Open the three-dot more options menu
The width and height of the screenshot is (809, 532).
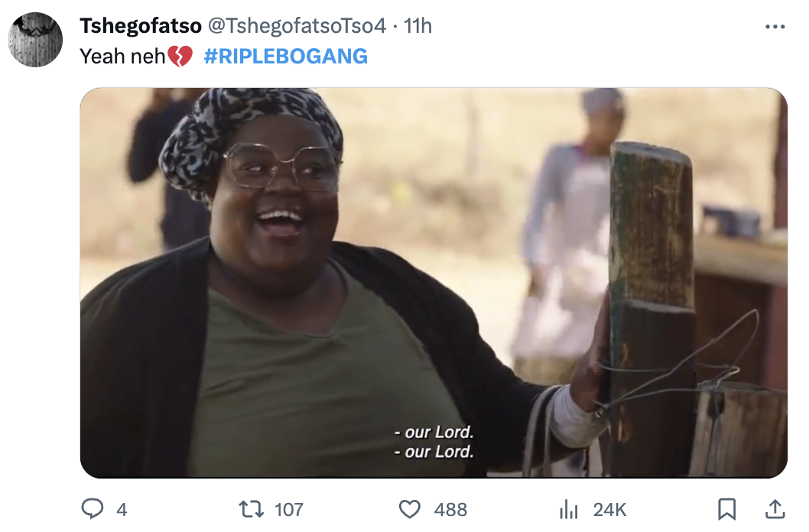tap(775, 26)
